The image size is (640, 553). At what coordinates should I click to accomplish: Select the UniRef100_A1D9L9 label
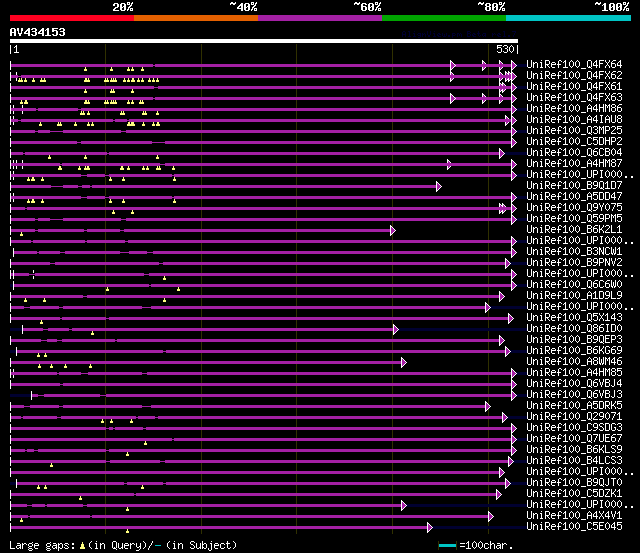(574, 296)
